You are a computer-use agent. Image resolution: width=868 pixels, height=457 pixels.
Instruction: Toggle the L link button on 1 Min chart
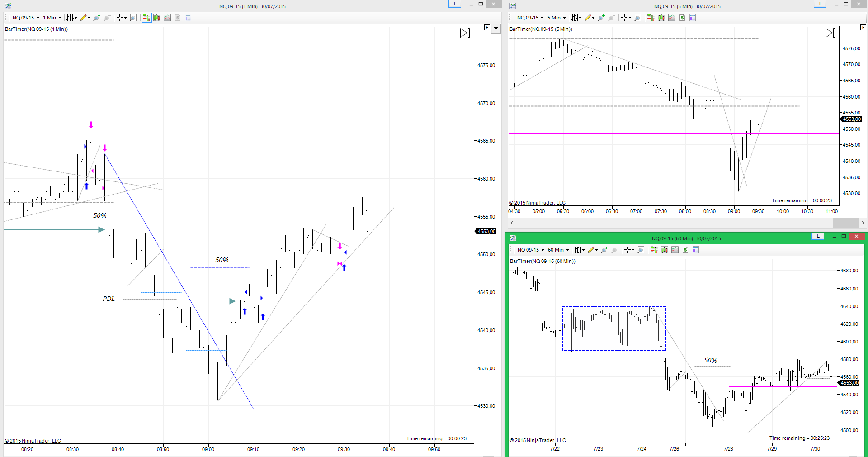(x=455, y=4)
